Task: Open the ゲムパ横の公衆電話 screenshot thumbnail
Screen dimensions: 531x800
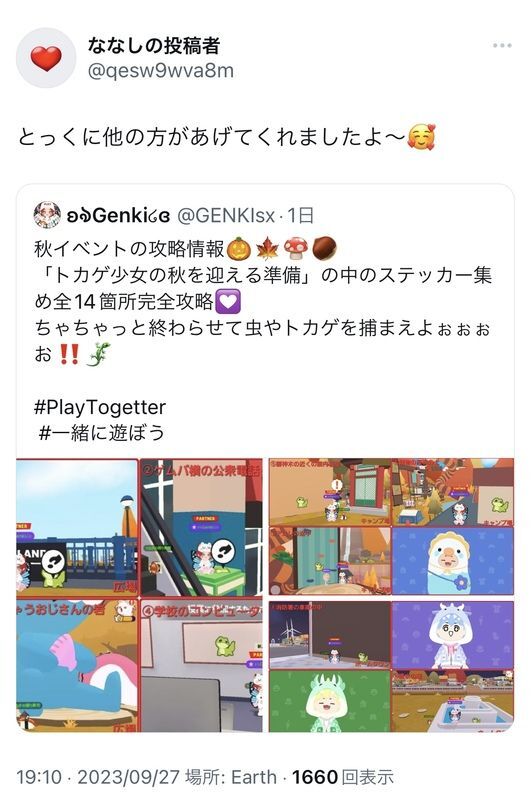Action: (201, 528)
